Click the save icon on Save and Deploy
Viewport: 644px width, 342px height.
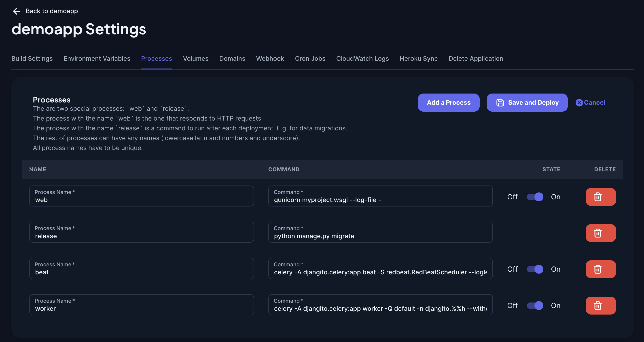click(500, 102)
